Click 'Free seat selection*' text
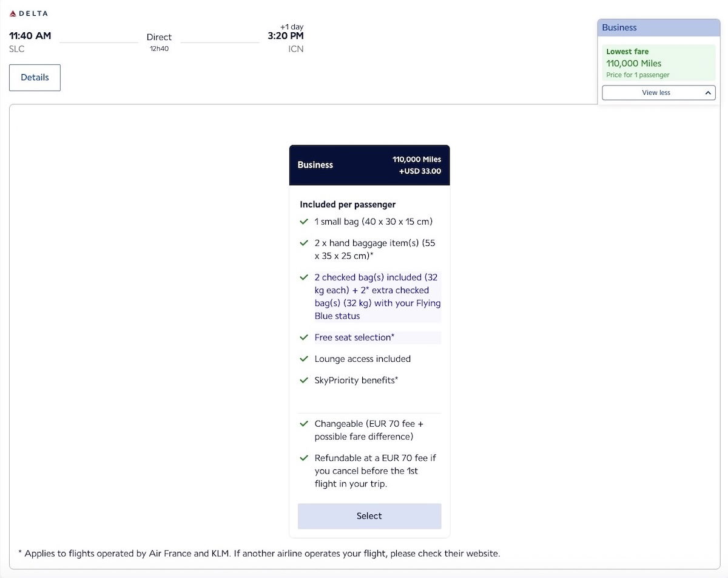Viewport: 728px width, 578px height. 354,338
